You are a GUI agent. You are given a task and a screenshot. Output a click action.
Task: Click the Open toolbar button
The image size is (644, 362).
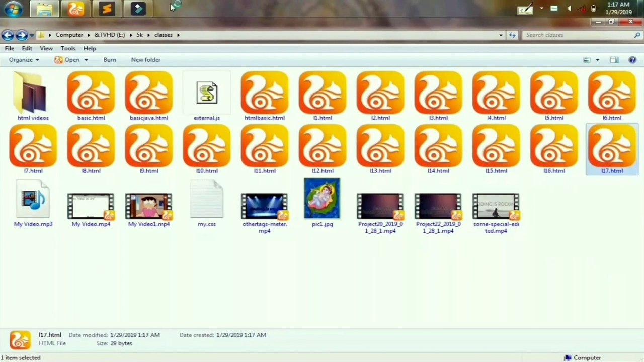coord(67,60)
